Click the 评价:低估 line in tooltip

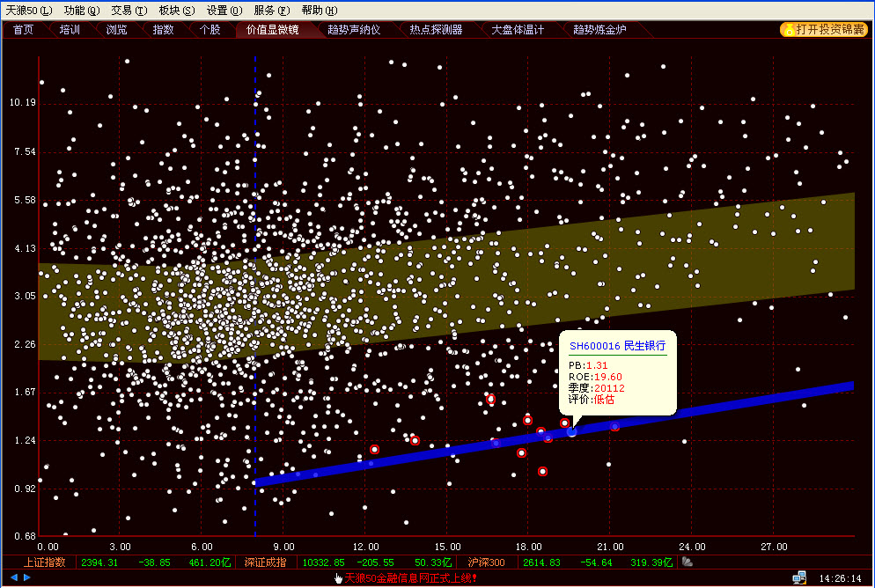pos(592,400)
